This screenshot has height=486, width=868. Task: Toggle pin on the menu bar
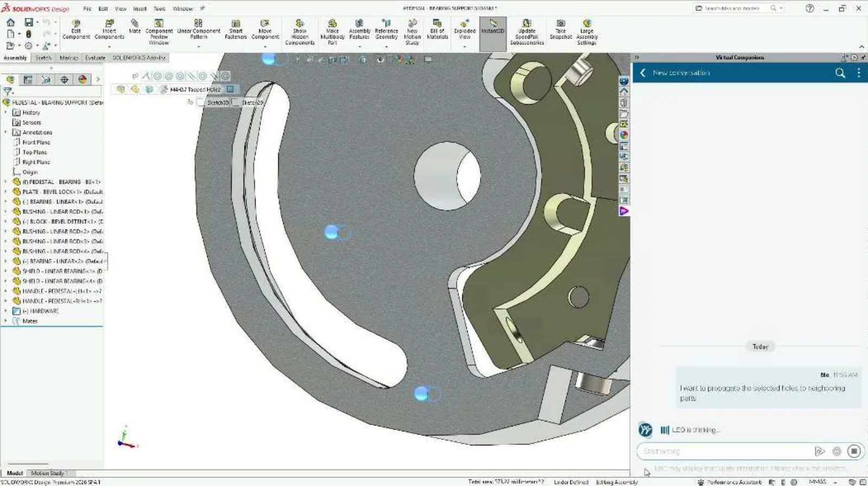[x=202, y=8]
